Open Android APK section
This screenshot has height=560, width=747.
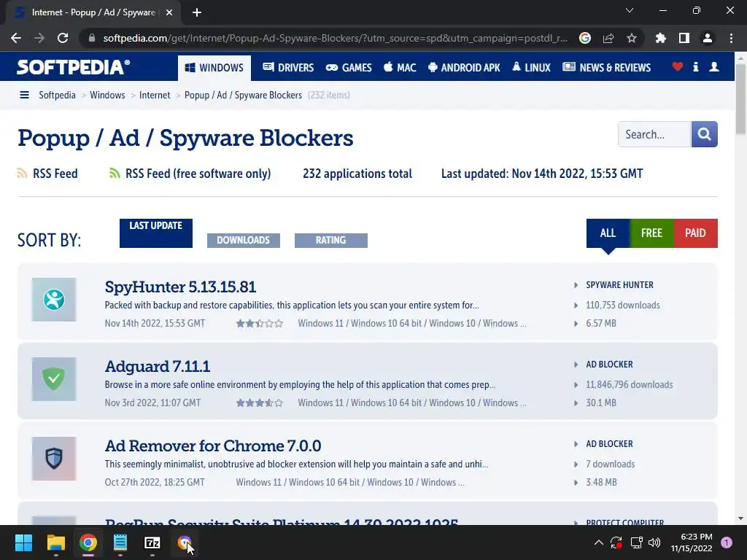tap(464, 68)
